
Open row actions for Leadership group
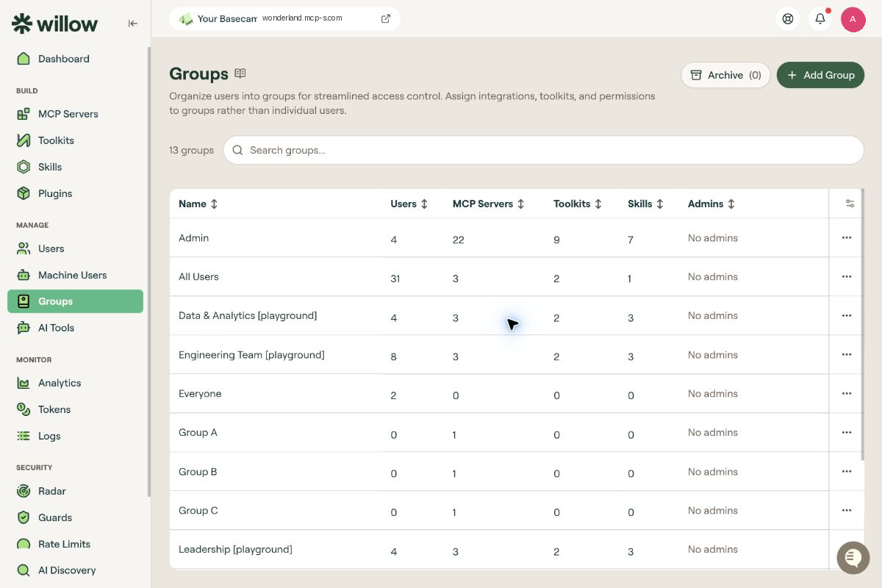coord(847,549)
